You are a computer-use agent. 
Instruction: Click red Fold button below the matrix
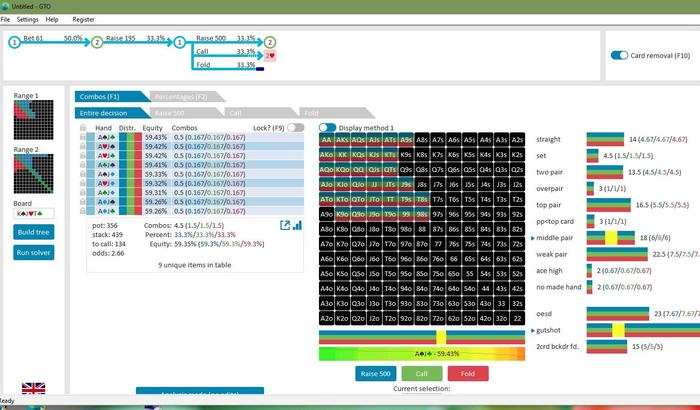tap(468, 374)
